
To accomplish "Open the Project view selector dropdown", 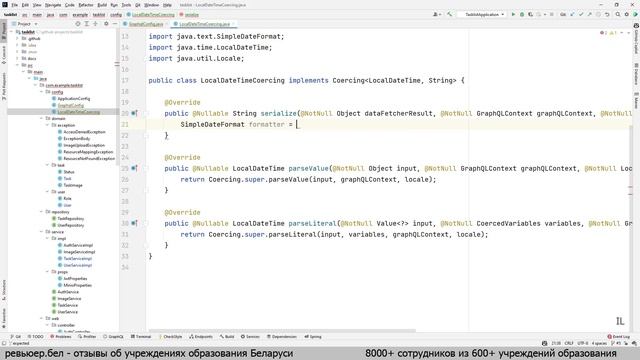I will click(x=24, y=24).
